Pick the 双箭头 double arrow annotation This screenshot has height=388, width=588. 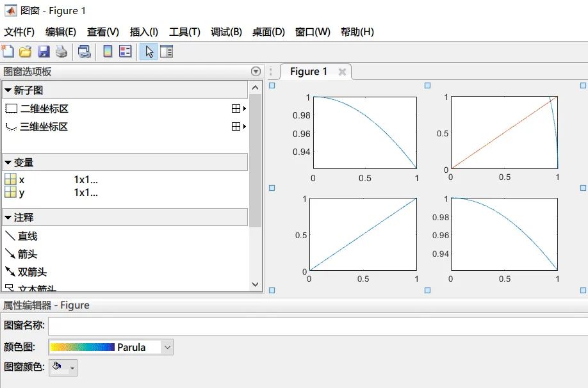(26, 271)
